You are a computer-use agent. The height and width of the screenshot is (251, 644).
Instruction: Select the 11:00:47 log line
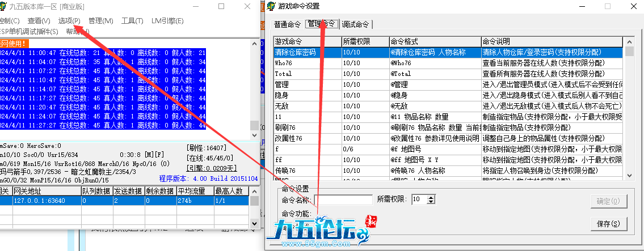point(103,53)
